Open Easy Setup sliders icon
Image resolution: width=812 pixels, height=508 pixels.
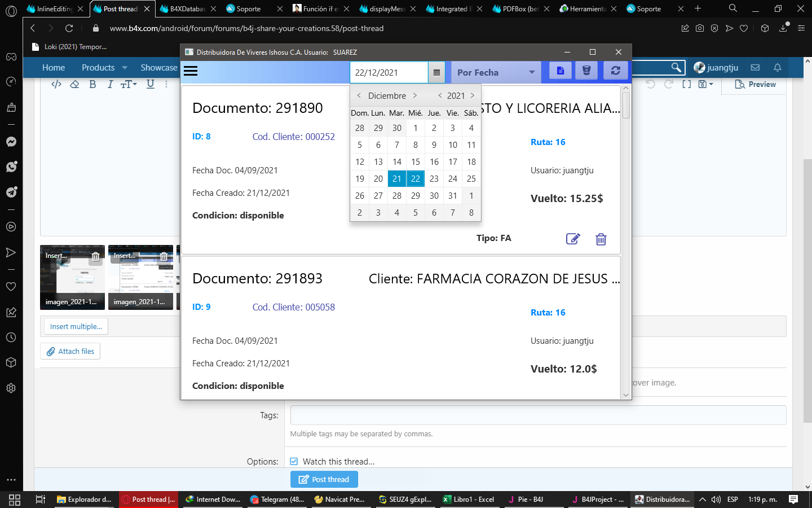pos(801,28)
